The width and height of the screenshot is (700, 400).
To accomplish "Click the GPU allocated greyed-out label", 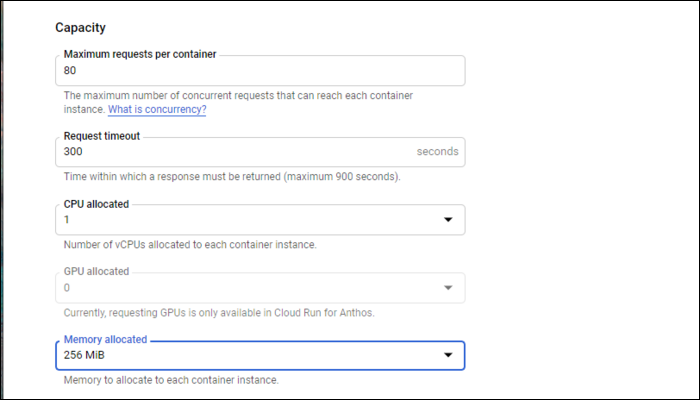I will (97, 271).
